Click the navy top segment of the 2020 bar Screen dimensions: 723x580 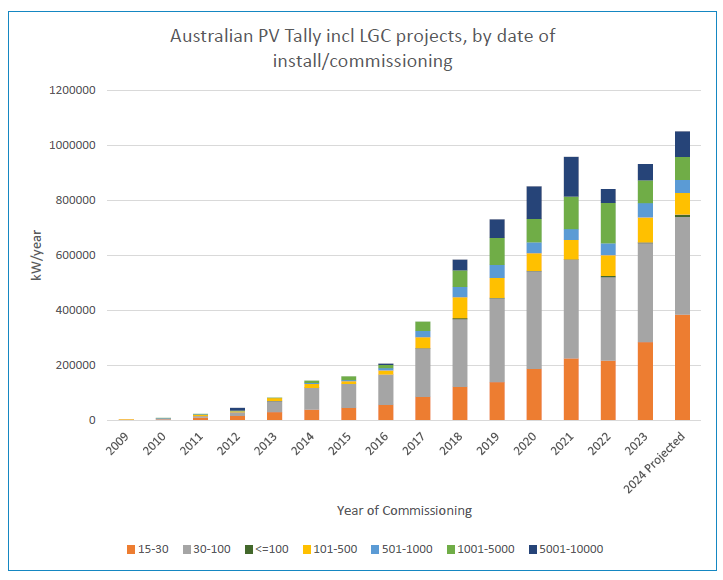534,202
